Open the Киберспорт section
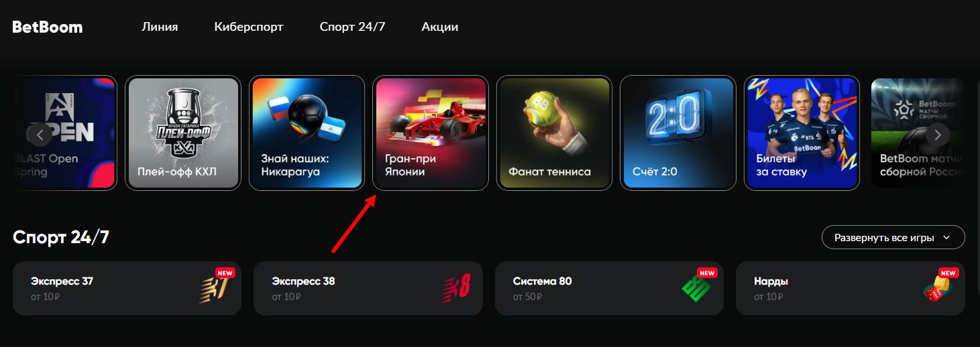 249,27
